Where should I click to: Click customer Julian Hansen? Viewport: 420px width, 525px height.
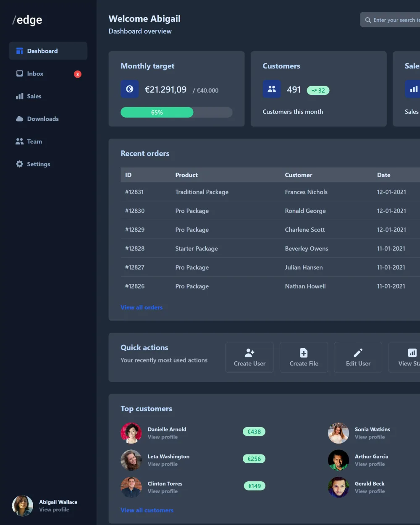(x=304, y=268)
